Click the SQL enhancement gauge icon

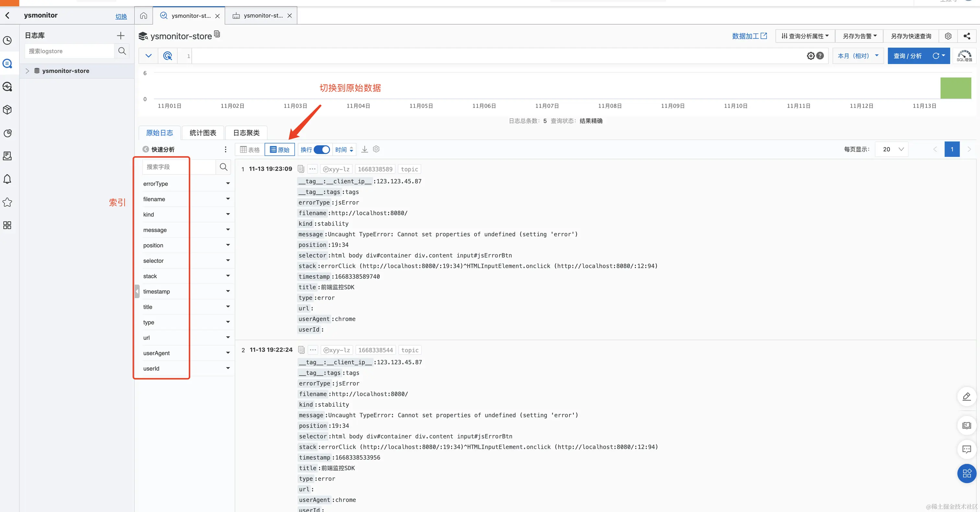964,55
